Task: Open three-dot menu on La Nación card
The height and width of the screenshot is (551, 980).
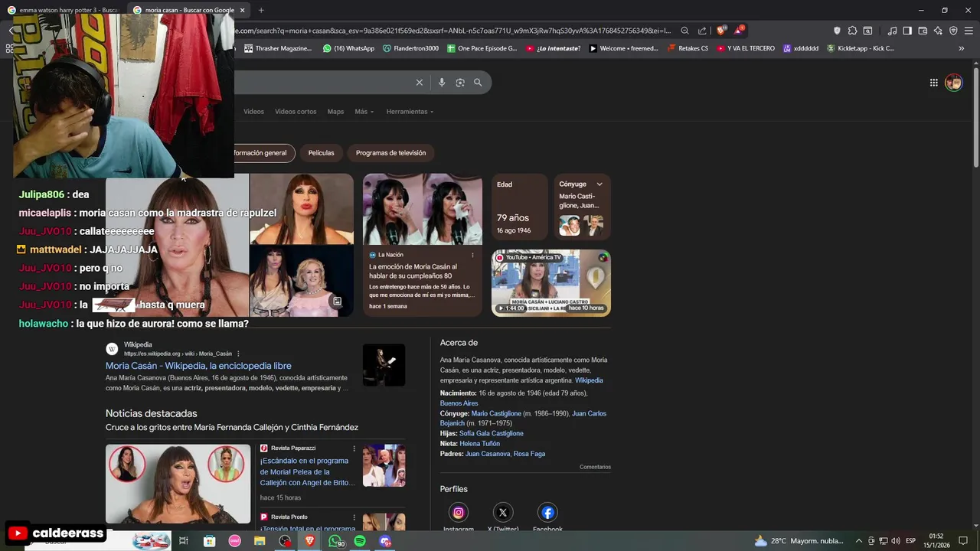Action: pyautogui.click(x=472, y=255)
